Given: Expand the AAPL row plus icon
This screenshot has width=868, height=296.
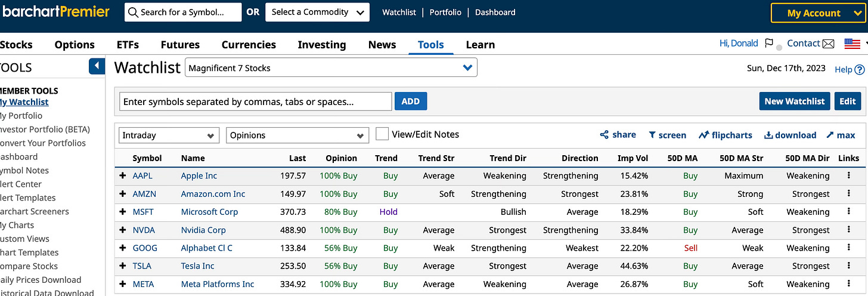Looking at the screenshot, I should click(x=123, y=176).
